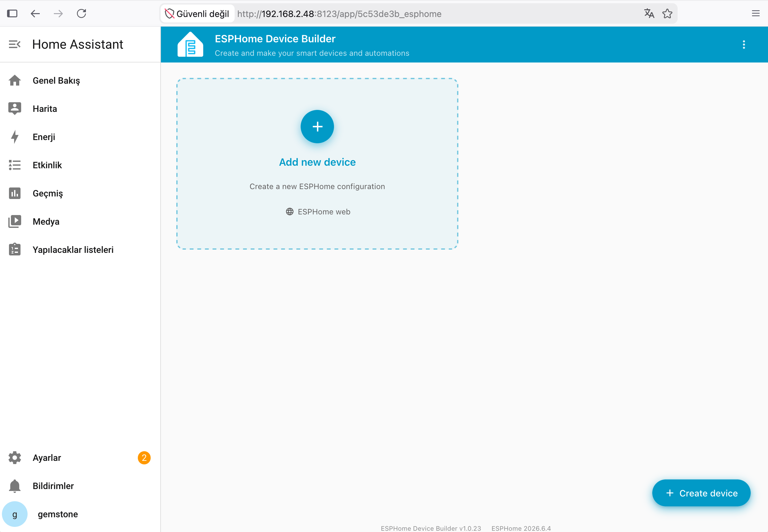Open the Etkinlik menu item
The height and width of the screenshot is (532, 768).
point(80,165)
